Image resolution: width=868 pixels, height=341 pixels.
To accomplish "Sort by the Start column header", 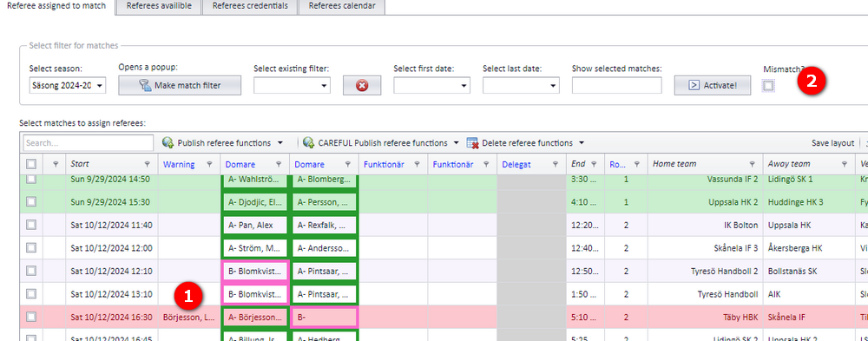I will tap(80, 164).
